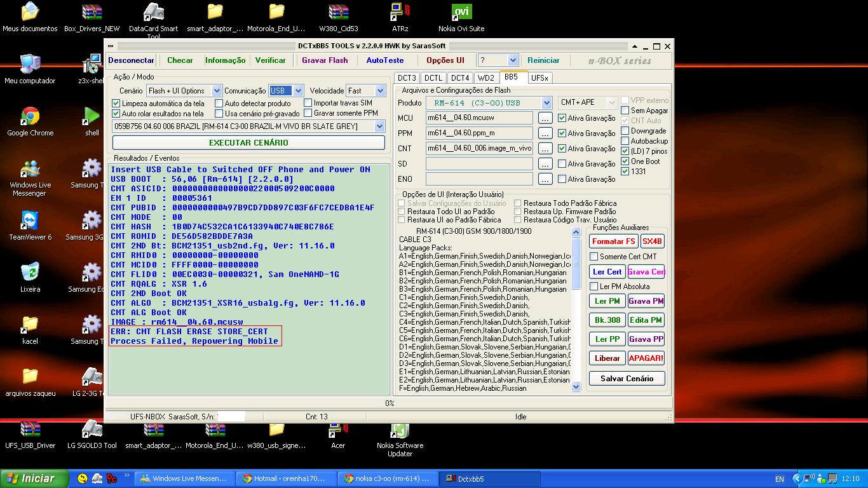Open Motorola_End_U folder at top
The width and height of the screenshot is (868, 488).
[x=276, y=17]
